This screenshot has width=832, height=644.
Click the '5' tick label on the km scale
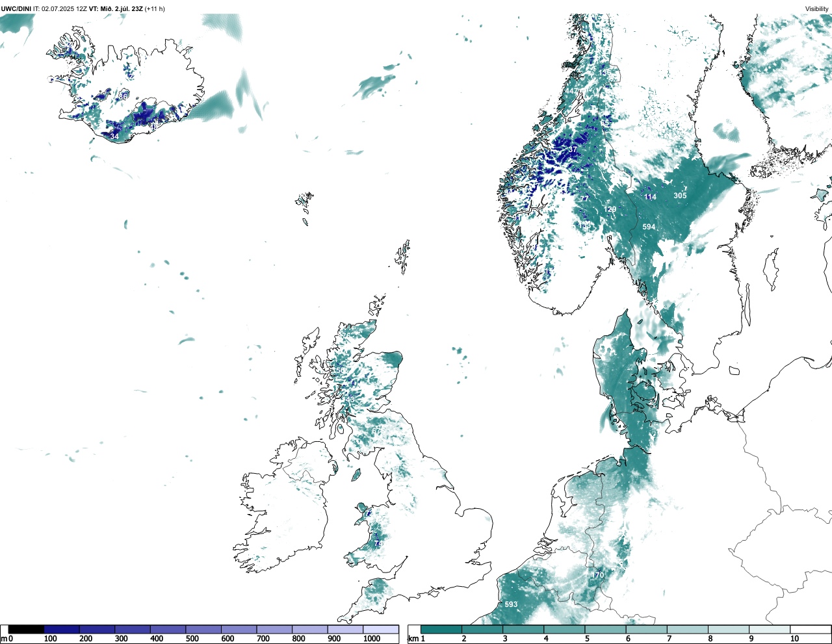click(587, 639)
